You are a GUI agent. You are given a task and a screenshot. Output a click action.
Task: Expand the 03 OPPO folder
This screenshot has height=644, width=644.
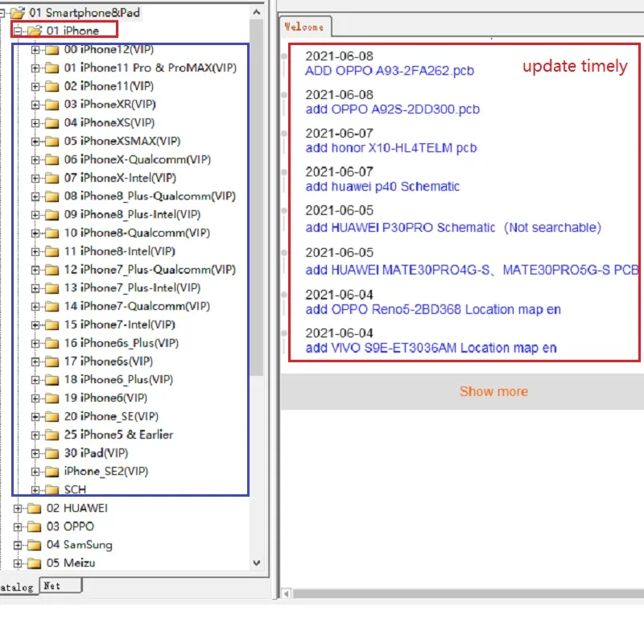click(x=18, y=527)
